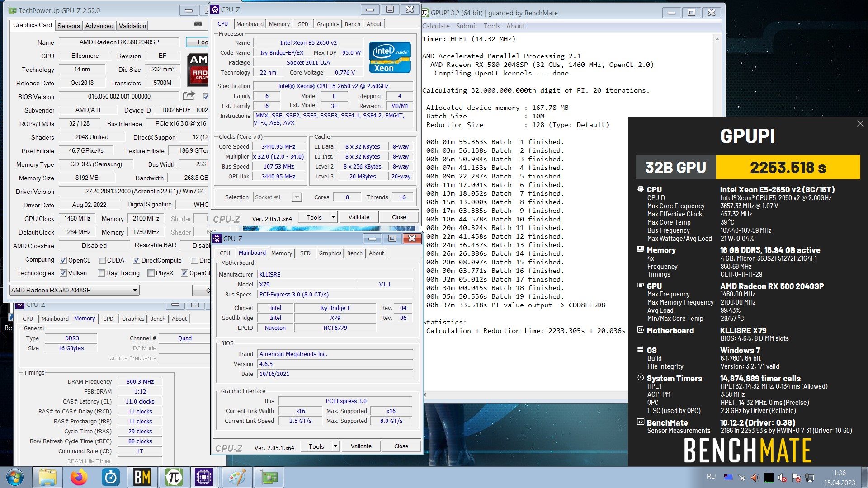Open the AMD Radeon RX 580 2048SP GPU selector
868x488 pixels.
(75, 290)
